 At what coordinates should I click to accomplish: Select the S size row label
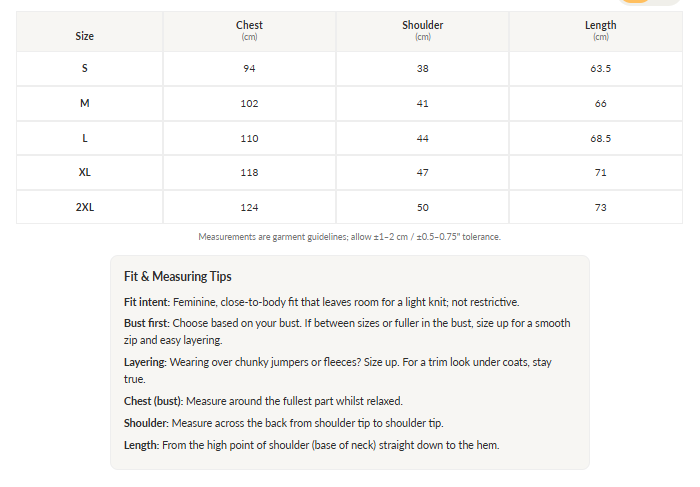pos(85,69)
